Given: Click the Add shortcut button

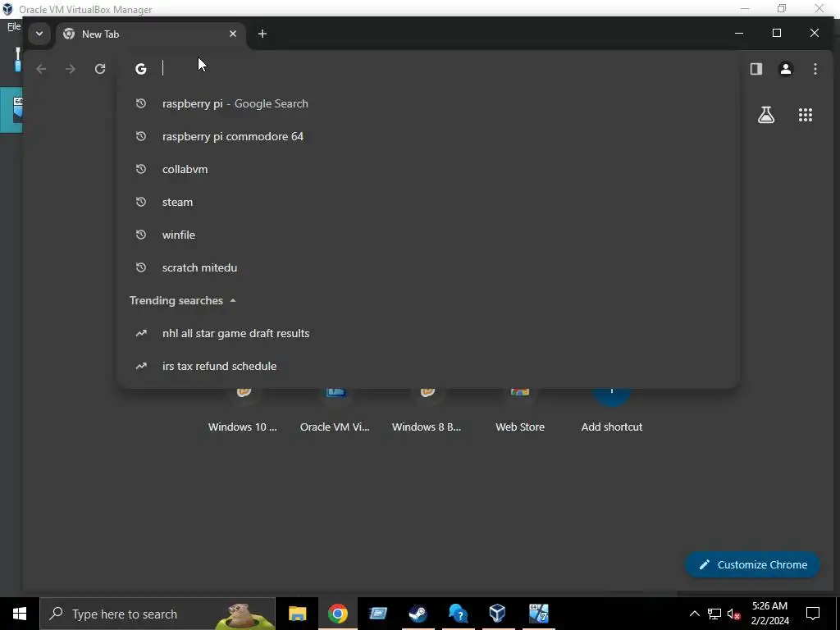Looking at the screenshot, I should click(x=612, y=410).
